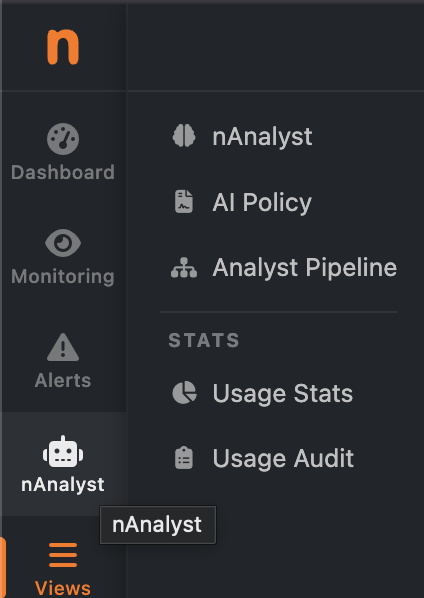The image size is (424, 598).
Task: Click the Monitoring label in sidebar
Action: coord(63,276)
